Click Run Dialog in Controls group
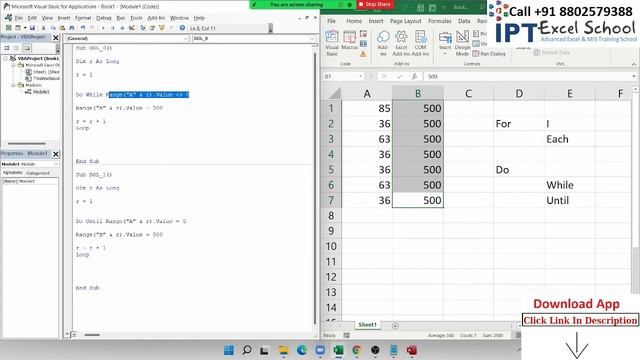Viewport: 640px width, 360px height. pos(489,53)
